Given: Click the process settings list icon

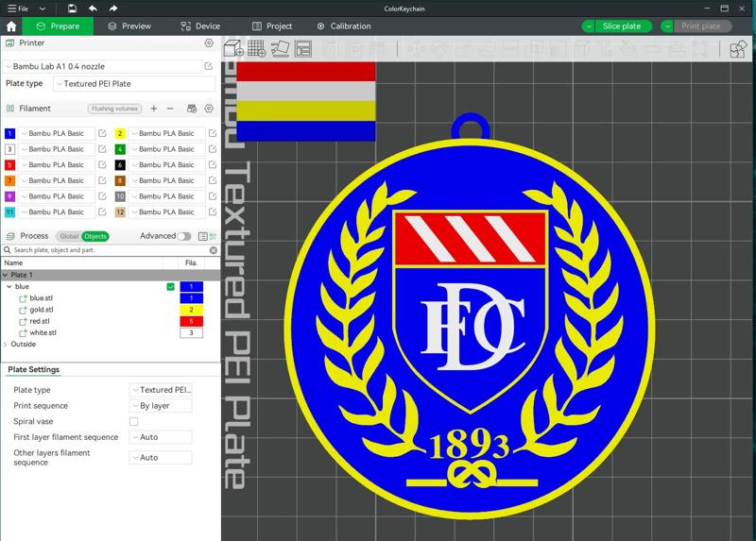Looking at the screenshot, I should click(x=202, y=236).
